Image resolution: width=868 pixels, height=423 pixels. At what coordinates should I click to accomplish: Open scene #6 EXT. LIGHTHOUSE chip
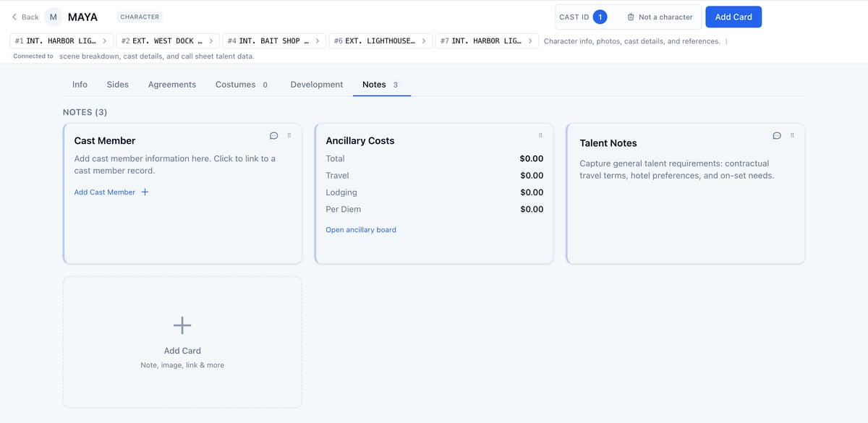(380, 41)
